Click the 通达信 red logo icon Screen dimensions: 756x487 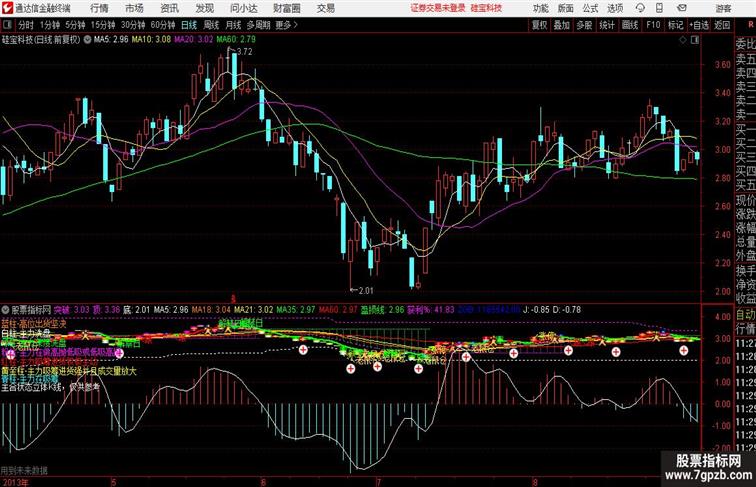(7, 8)
